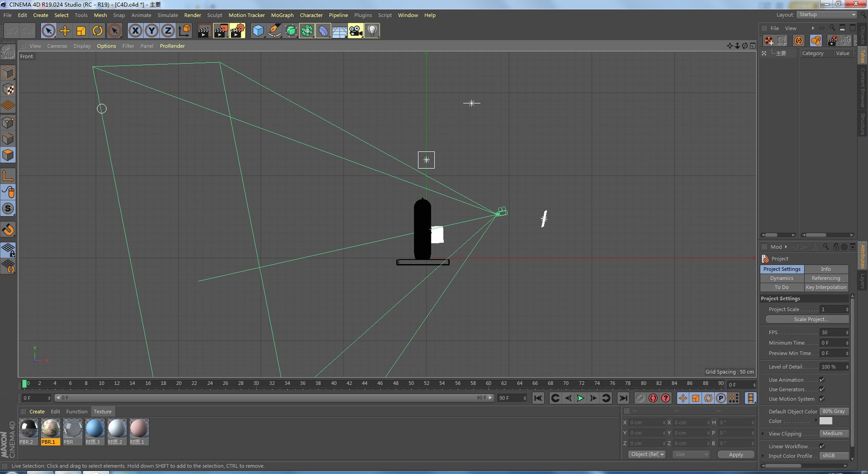Click the Coordinate System icon
Screen dimensions: 868x474
click(184, 31)
